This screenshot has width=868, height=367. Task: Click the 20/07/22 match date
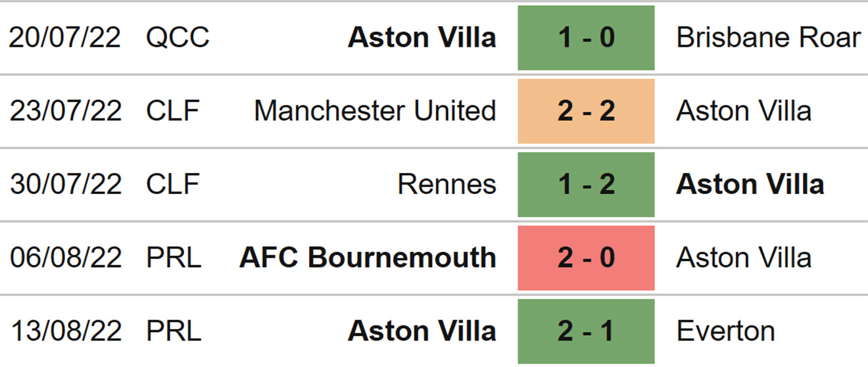tap(65, 37)
